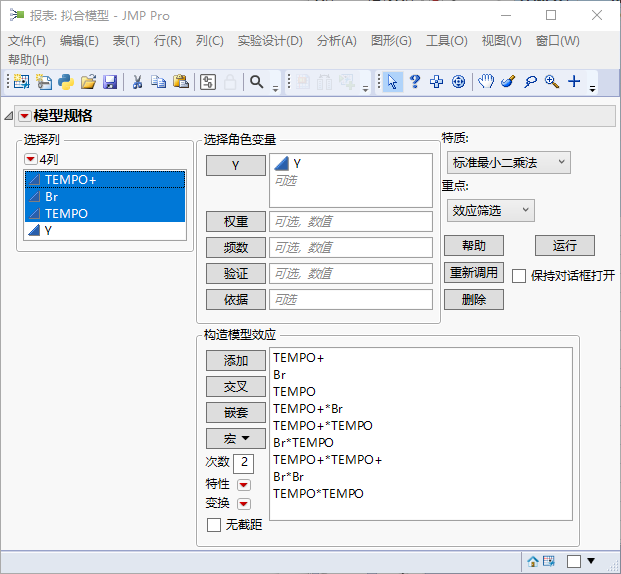Expand the 宏 macros dropdown button
This screenshot has height=574, width=621.
pyautogui.click(x=236, y=438)
